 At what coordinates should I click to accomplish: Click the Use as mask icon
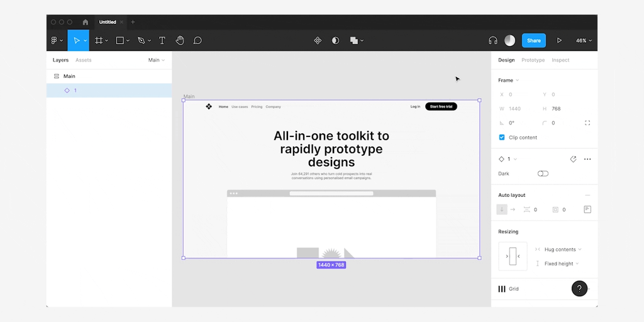point(336,40)
